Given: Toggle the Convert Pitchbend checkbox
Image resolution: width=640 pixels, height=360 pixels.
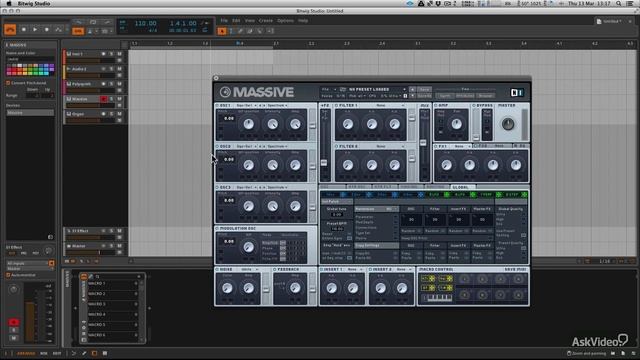Looking at the screenshot, I should [x=8, y=83].
